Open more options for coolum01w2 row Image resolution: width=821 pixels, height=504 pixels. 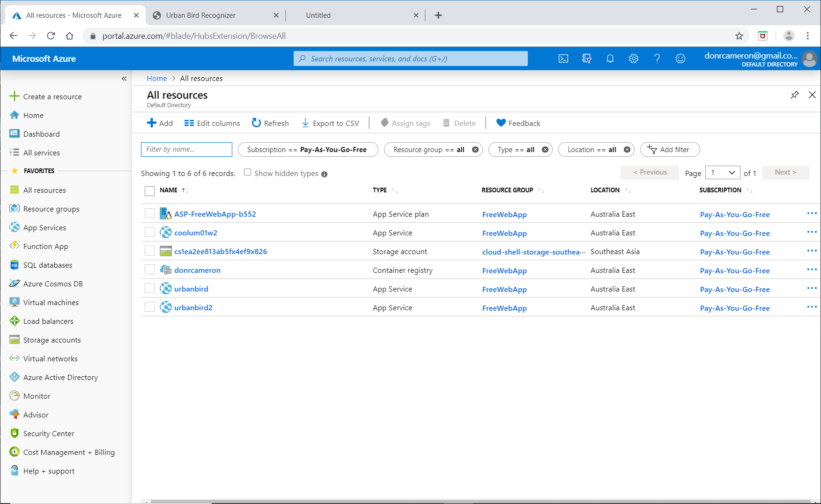pyautogui.click(x=812, y=232)
